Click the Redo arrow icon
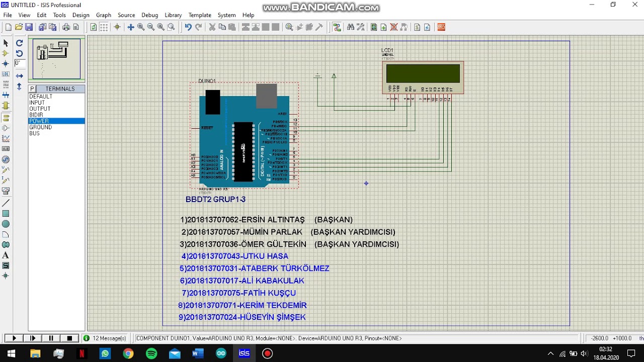Screen dimensions: 644x362 (x=198, y=27)
